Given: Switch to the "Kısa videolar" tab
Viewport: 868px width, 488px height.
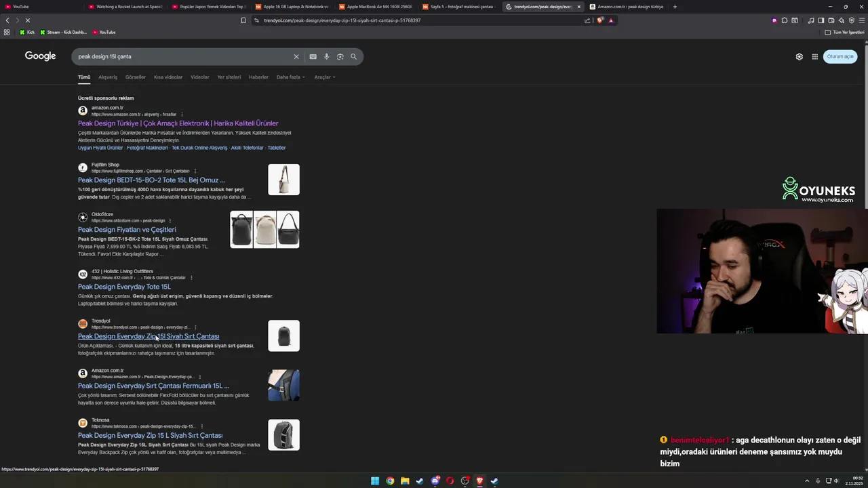Looking at the screenshot, I should [168, 77].
